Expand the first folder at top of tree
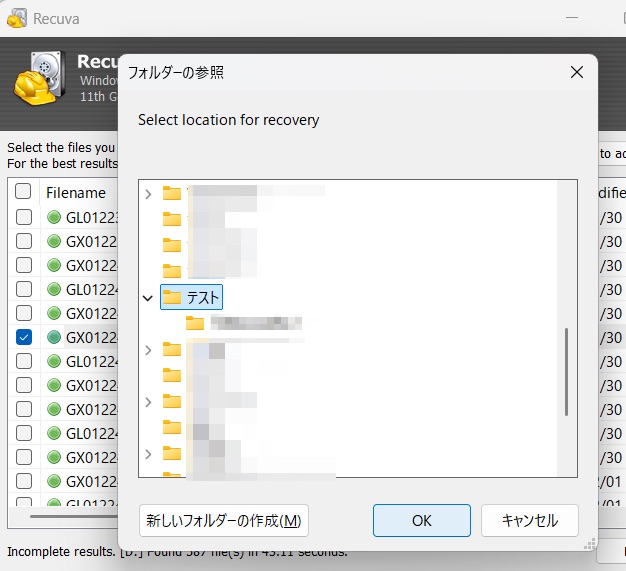The width and height of the screenshot is (626, 571). pos(148,193)
